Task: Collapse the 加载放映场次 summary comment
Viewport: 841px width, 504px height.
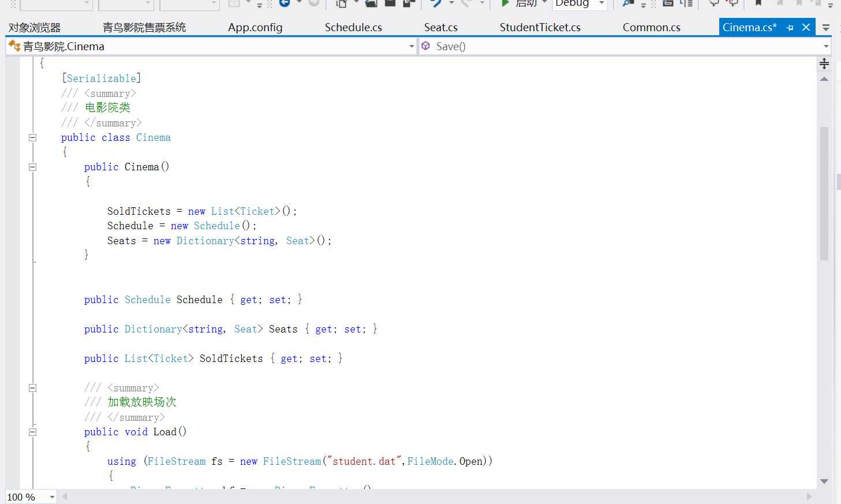Action: click(x=32, y=388)
